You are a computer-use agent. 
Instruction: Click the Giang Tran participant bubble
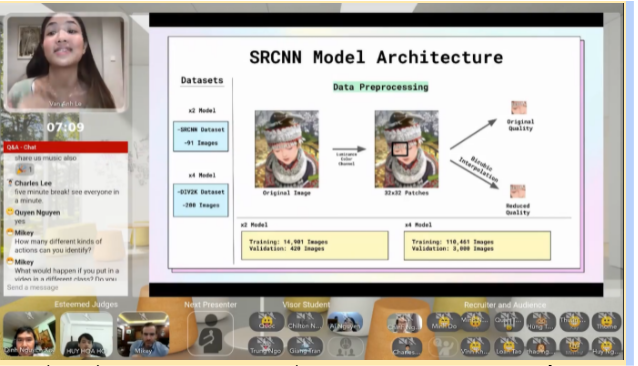[x=304, y=346]
